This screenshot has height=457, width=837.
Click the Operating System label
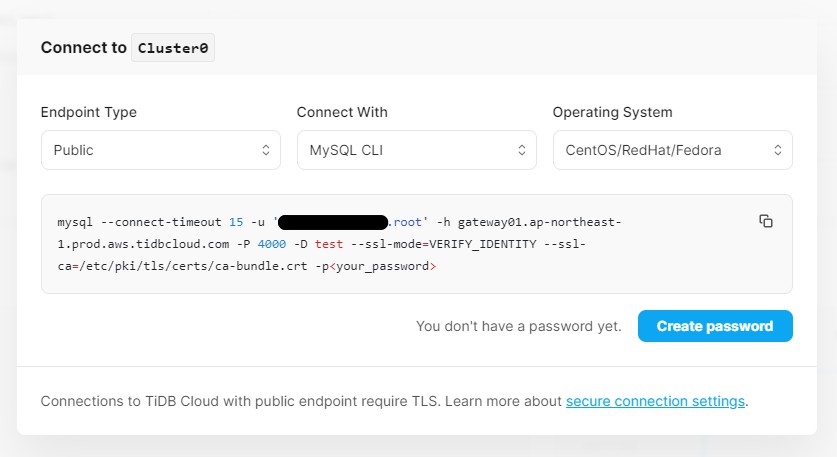(x=613, y=112)
